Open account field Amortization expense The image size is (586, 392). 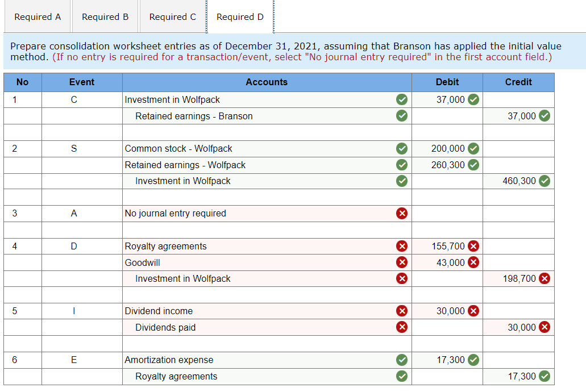point(267,360)
